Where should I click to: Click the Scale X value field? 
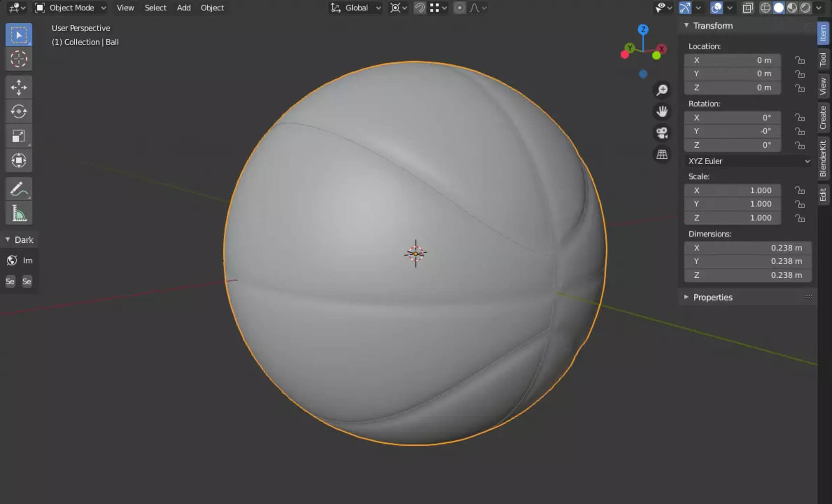(x=733, y=191)
